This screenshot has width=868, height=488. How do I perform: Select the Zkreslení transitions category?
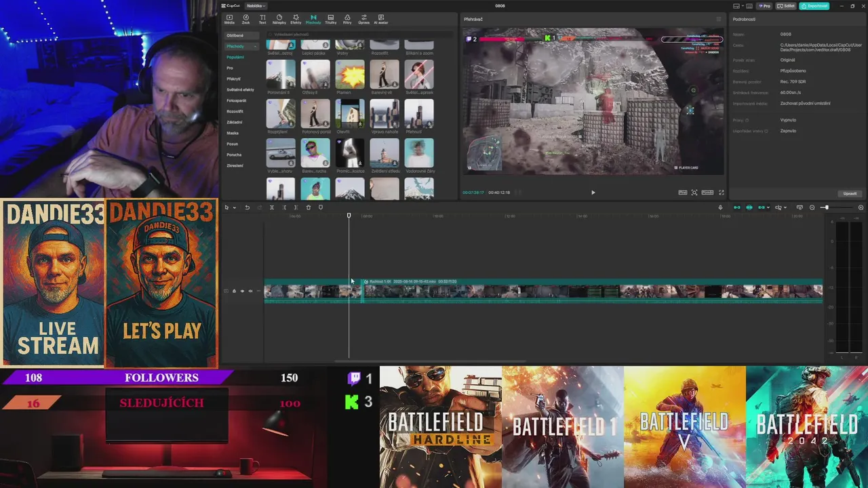(235, 165)
